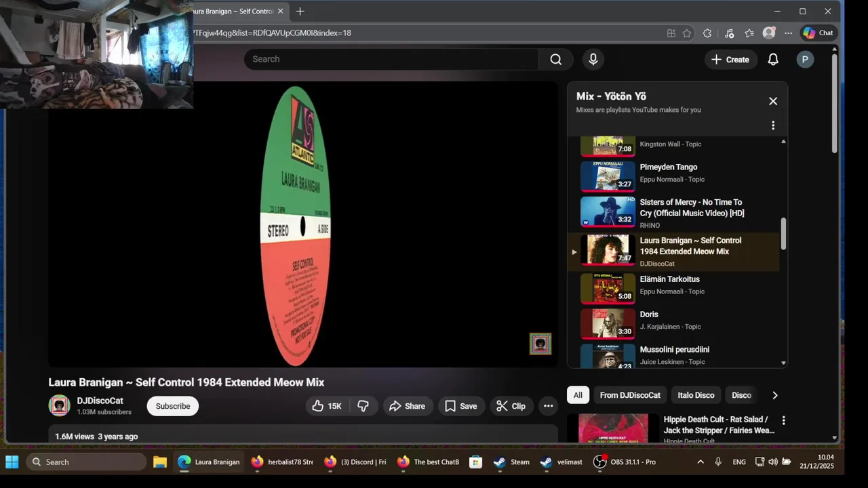
Task: Open the Copilot Chat button
Action: coord(818,33)
